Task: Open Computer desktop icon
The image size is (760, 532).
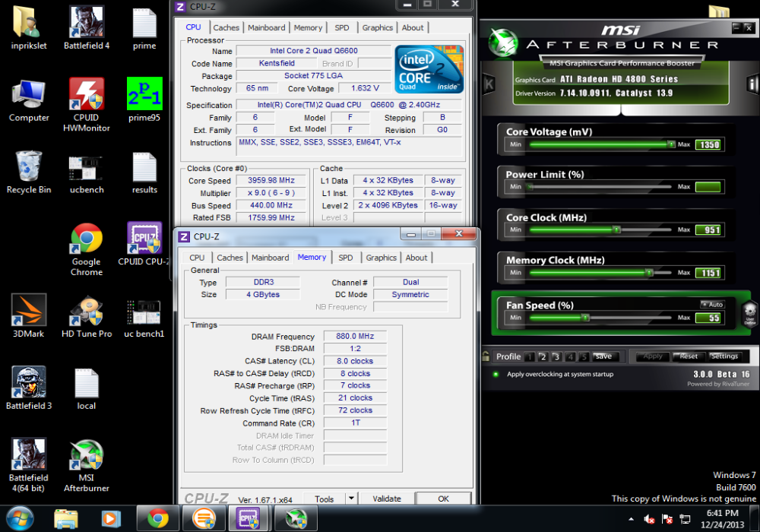Action: coord(29,100)
